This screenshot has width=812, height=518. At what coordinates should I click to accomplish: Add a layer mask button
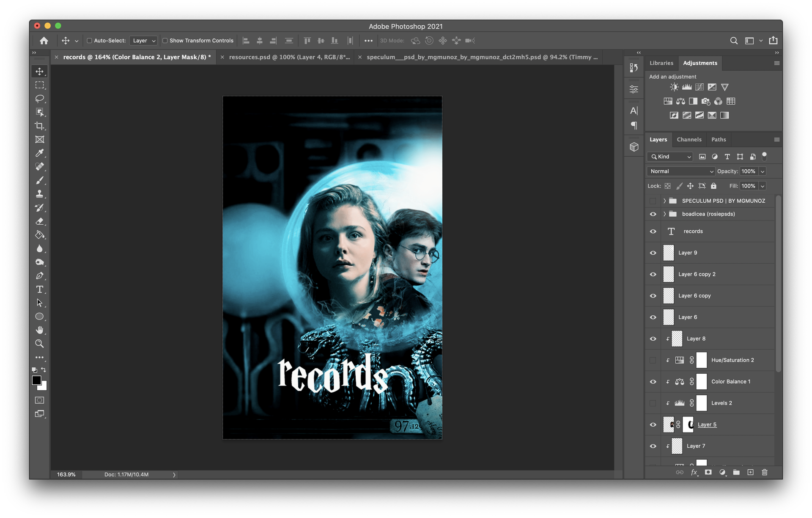point(708,472)
